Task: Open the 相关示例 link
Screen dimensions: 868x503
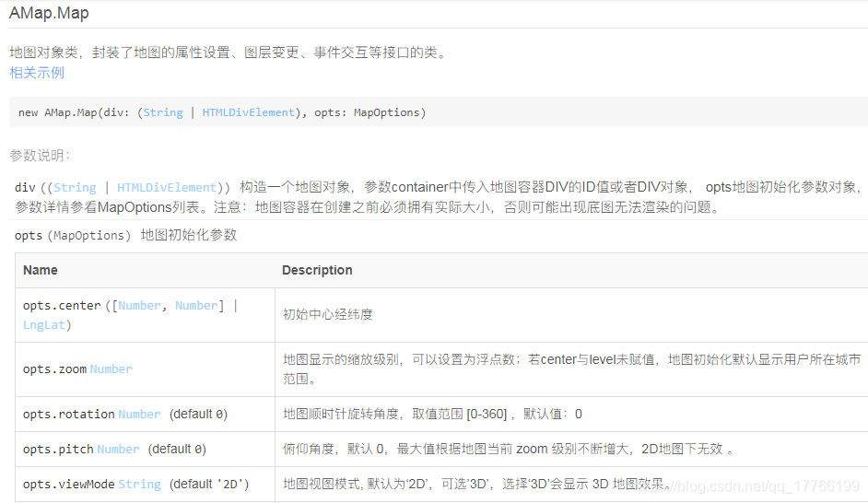Action: coord(37,73)
